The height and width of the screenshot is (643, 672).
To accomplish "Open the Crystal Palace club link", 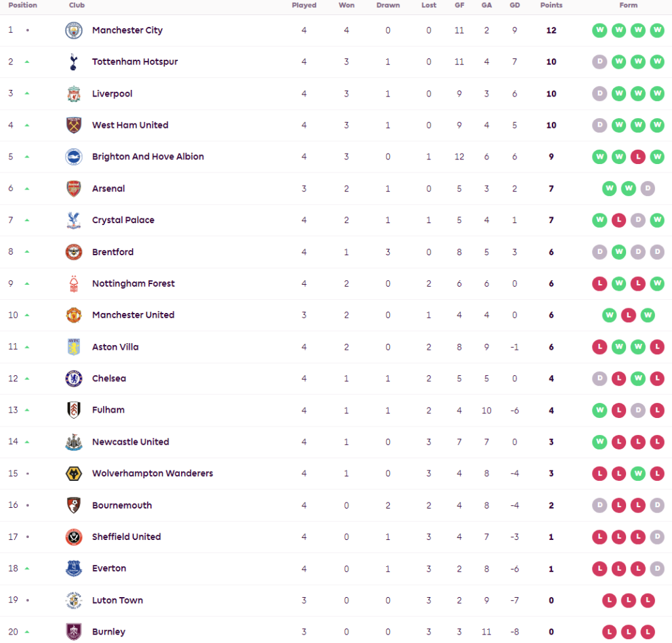I will [123, 220].
